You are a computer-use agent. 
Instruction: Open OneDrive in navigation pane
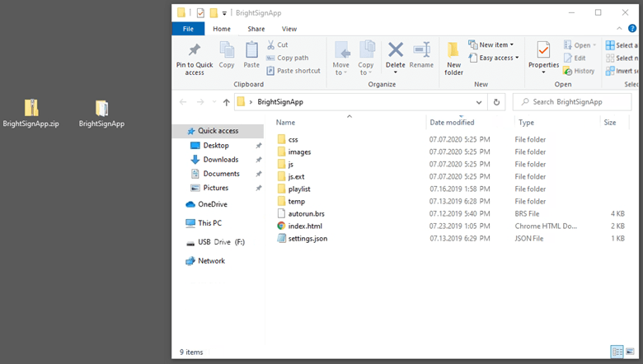point(213,204)
